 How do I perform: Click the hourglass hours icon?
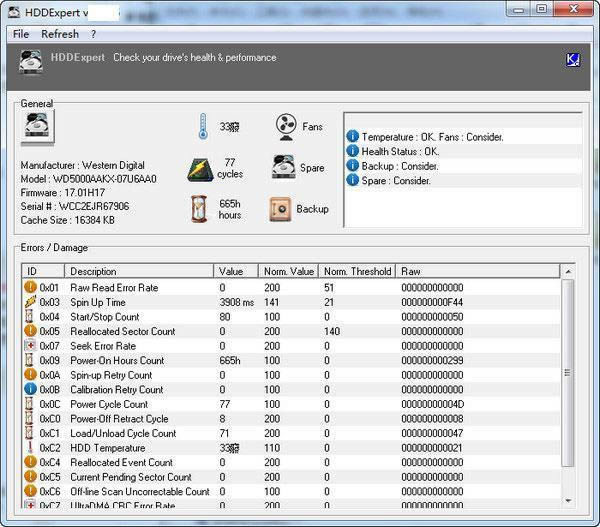[x=199, y=209]
